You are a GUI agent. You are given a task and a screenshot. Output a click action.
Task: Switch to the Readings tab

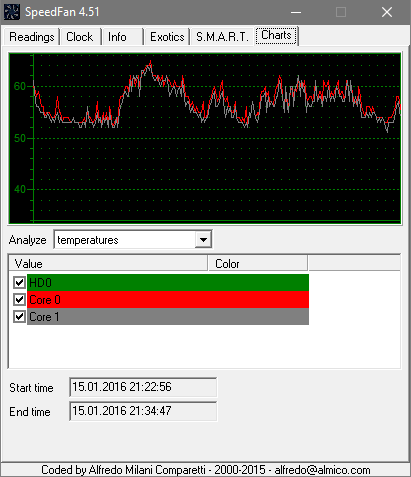(32, 37)
